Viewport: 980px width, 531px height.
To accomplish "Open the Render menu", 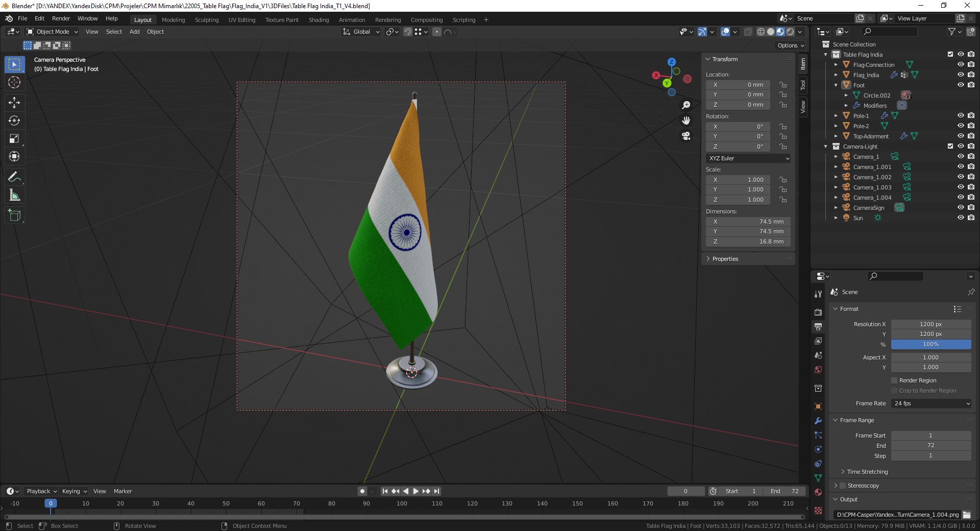I will tap(61, 18).
